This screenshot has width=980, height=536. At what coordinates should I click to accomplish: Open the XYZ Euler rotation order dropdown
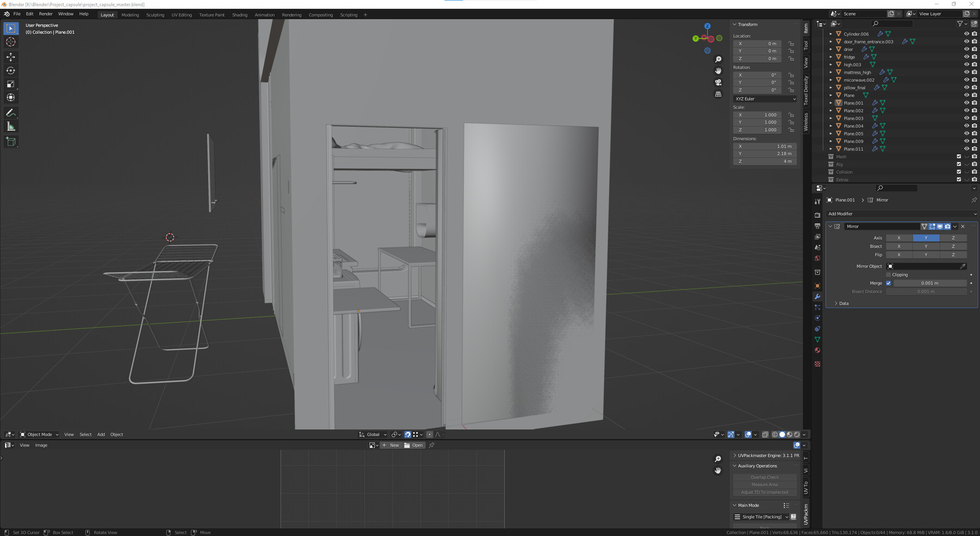tap(764, 98)
